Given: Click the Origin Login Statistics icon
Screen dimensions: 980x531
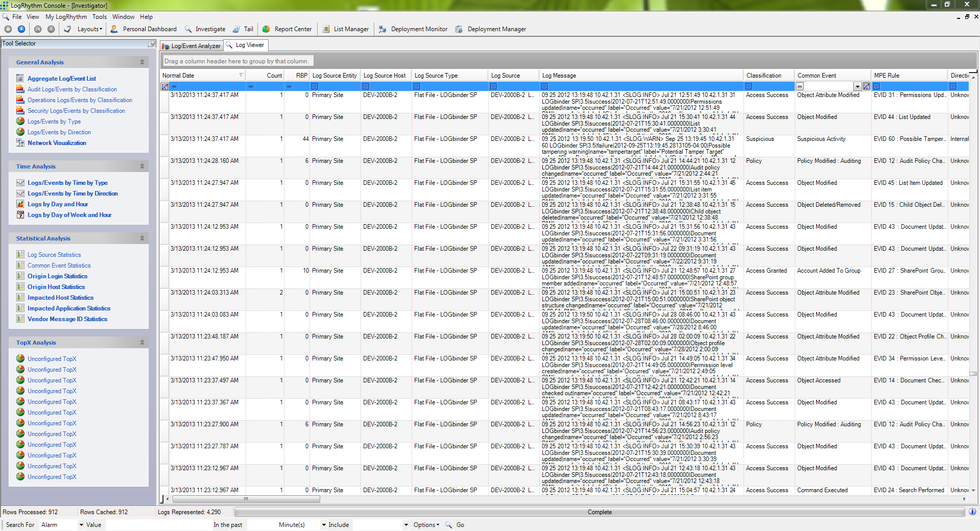Looking at the screenshot, I should (x=20, y=276).
